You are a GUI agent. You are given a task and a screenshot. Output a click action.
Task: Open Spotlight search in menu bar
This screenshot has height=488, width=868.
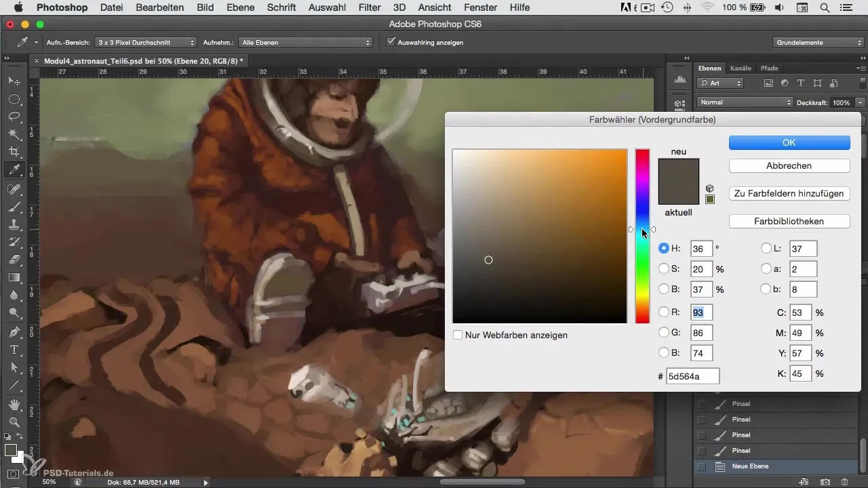pos(824,8)
